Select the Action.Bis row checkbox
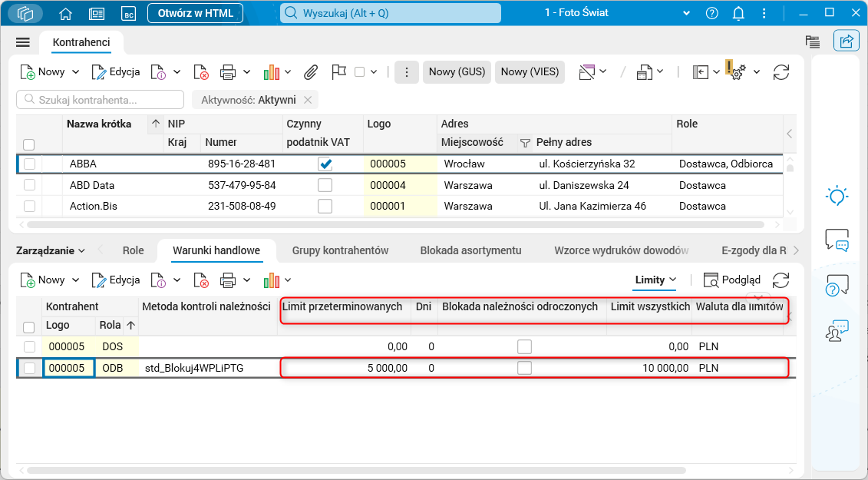Viewport: 868px width, 480px height. (29, 206)
